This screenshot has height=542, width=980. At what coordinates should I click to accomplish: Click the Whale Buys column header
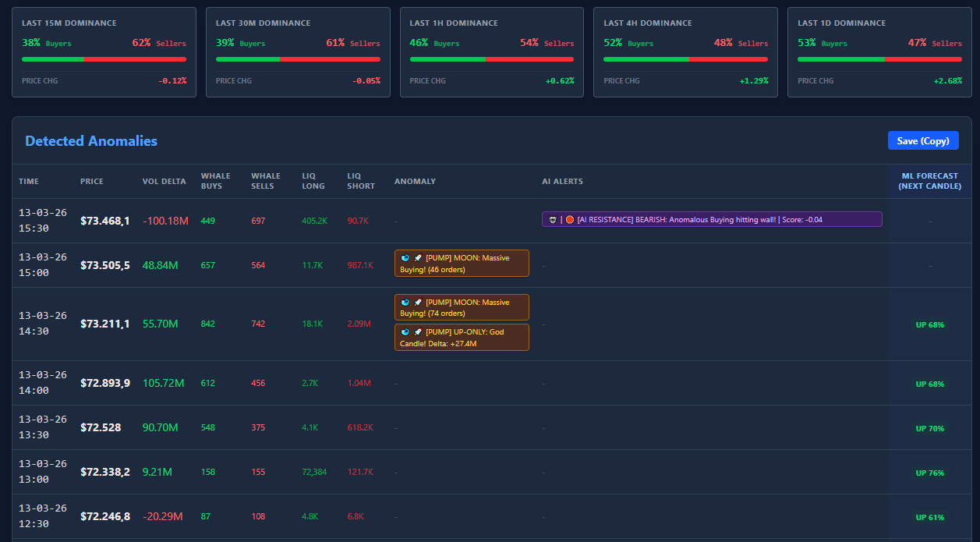click(x=216, y=182)
